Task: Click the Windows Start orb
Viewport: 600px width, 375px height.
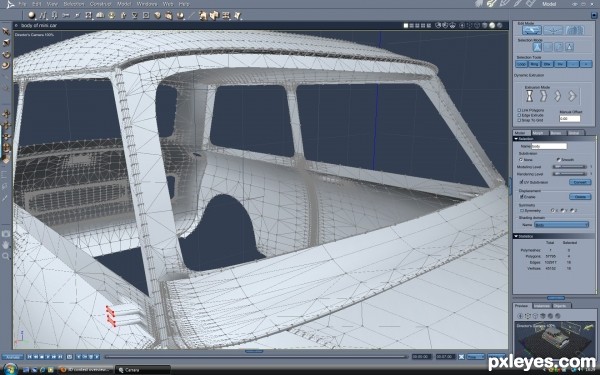Action: click(10, 369)
